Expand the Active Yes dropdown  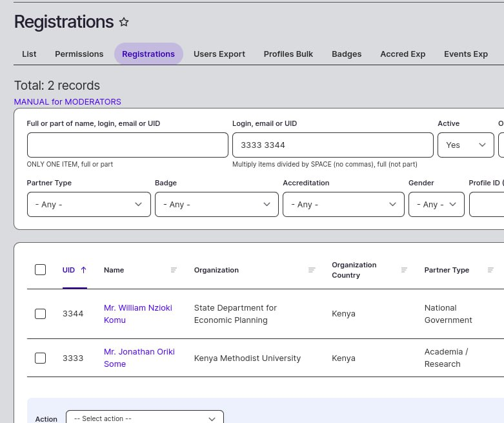tap(466, 145)
